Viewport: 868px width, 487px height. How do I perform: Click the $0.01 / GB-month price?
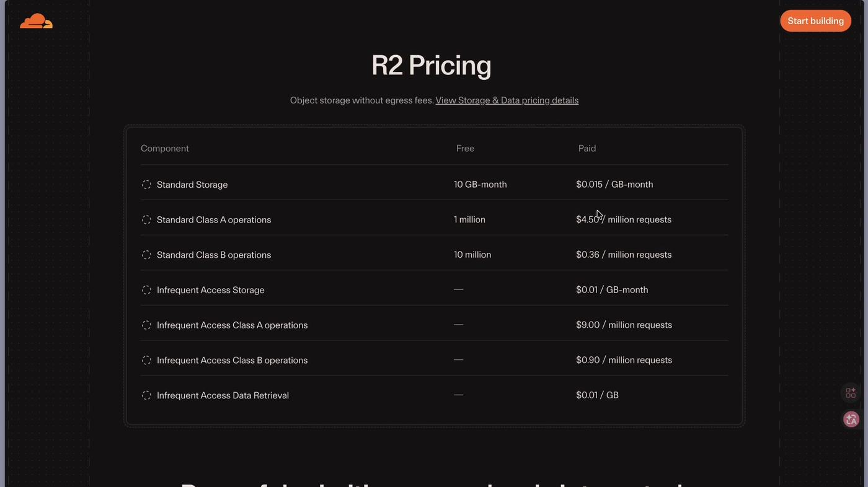[612, 290]
